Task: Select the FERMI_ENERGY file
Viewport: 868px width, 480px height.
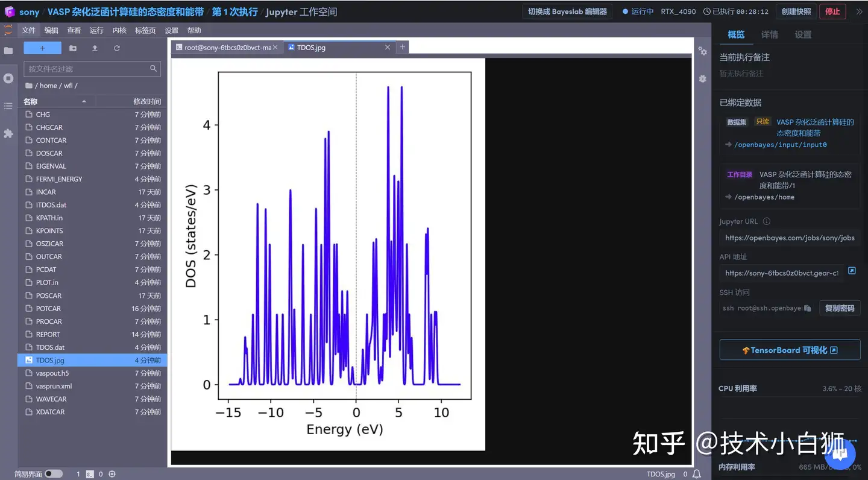Action: point(93,179)
